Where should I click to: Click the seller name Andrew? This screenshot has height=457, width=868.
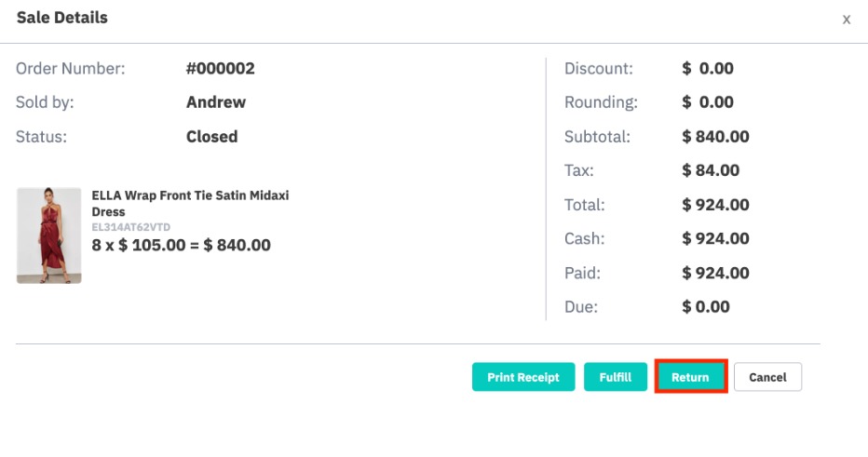216,101
